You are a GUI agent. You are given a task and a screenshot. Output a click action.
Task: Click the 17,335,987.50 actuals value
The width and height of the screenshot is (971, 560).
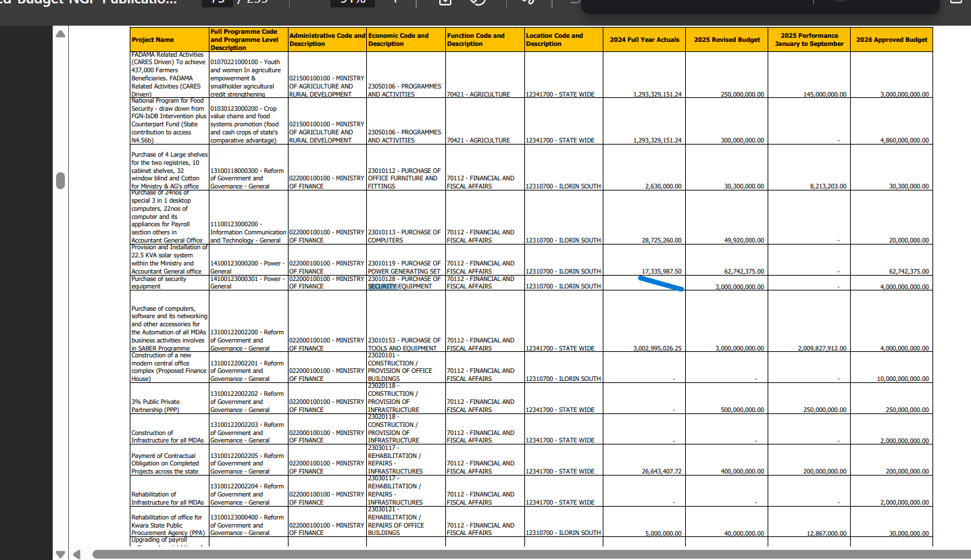[661, 271]
